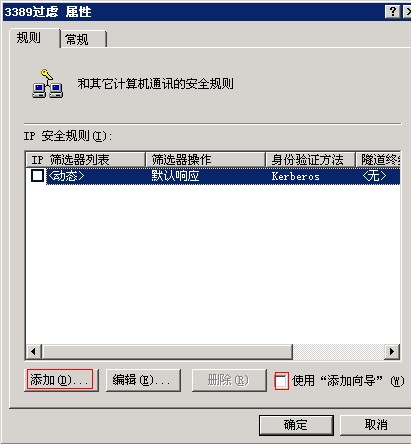Confirm with the 确定 button
Viewport: 411px width, 444px height.
(x=296, y=425)
